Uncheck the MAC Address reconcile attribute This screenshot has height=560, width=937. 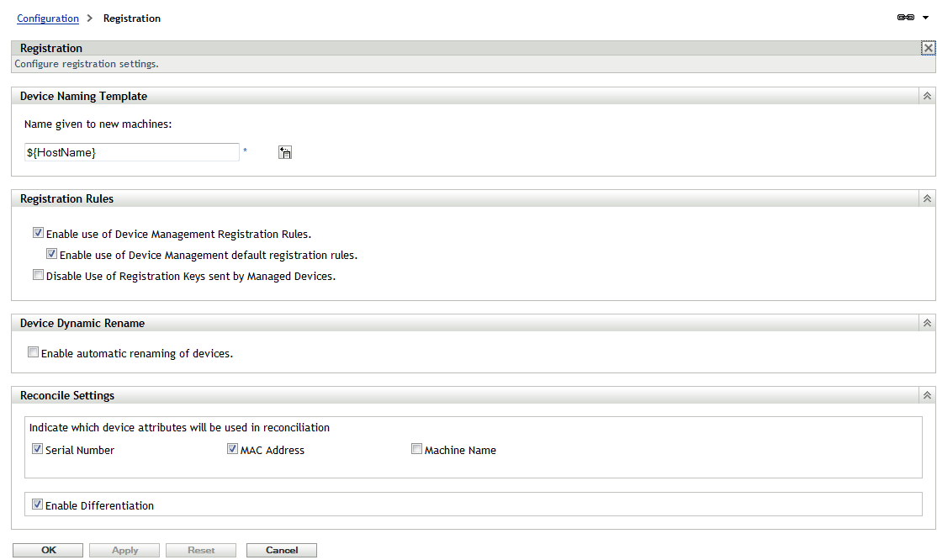click(232, 449)
